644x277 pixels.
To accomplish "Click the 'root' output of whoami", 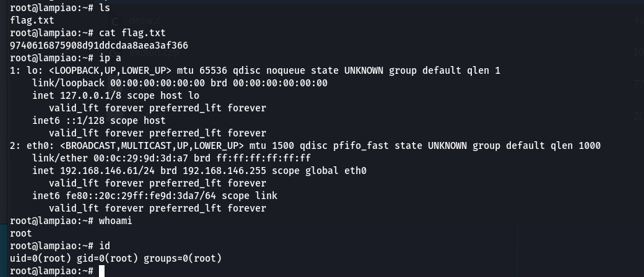I will coord(21,233).
